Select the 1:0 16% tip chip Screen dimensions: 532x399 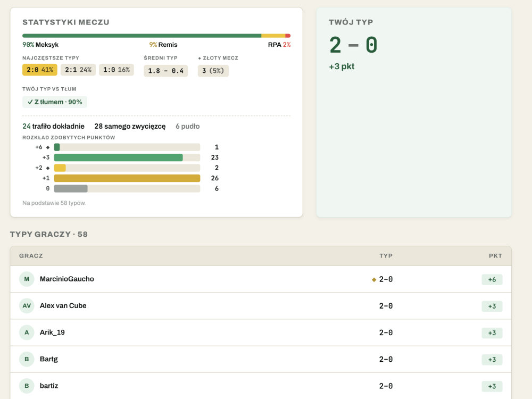click(117, 70)
